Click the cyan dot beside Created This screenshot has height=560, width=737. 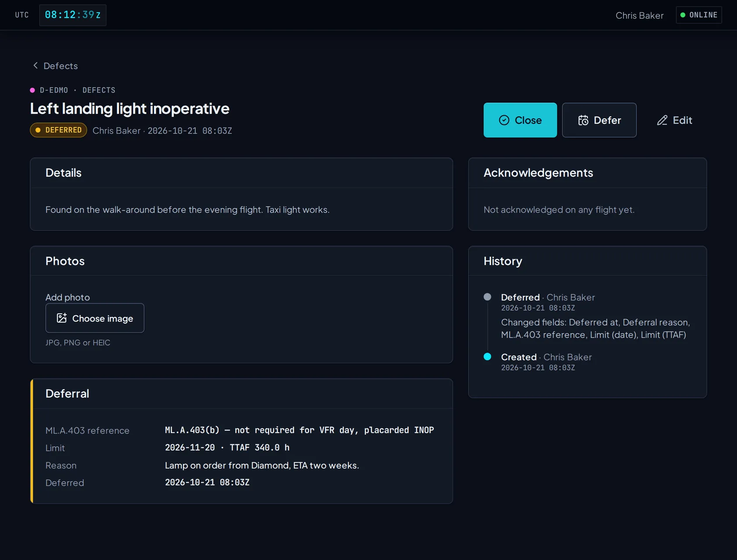(x=487, y=357)
